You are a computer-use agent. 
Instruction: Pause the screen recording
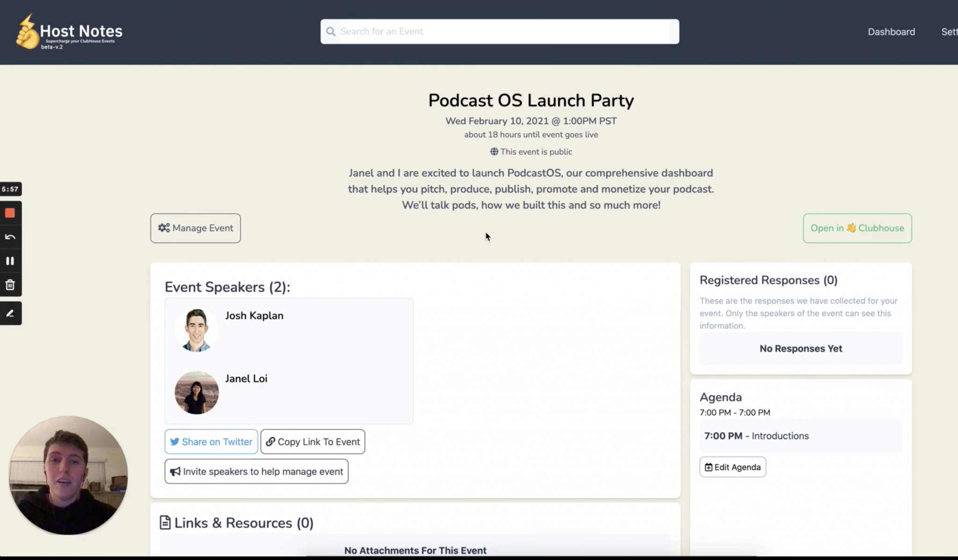coord(10,261)
